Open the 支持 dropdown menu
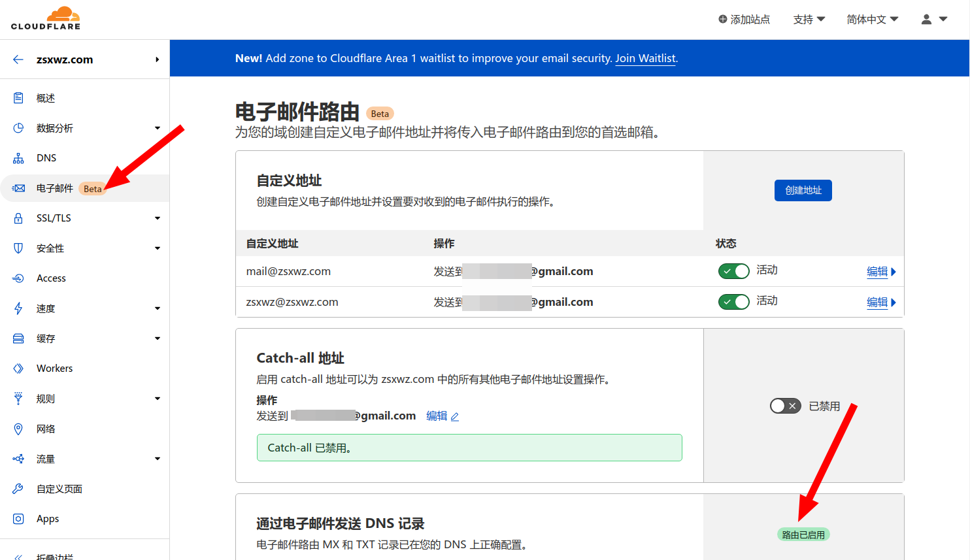 [x=809, y=20]
